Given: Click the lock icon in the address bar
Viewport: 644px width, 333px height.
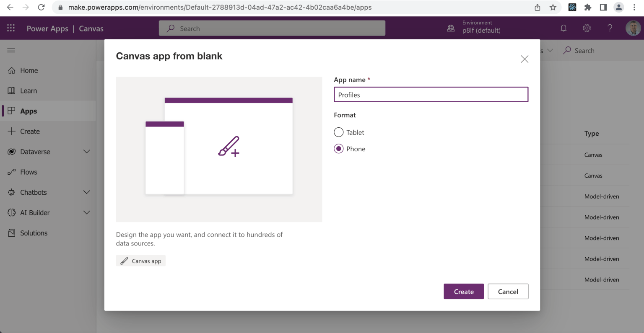Looking at the screenshot, I should click(61, 8).
